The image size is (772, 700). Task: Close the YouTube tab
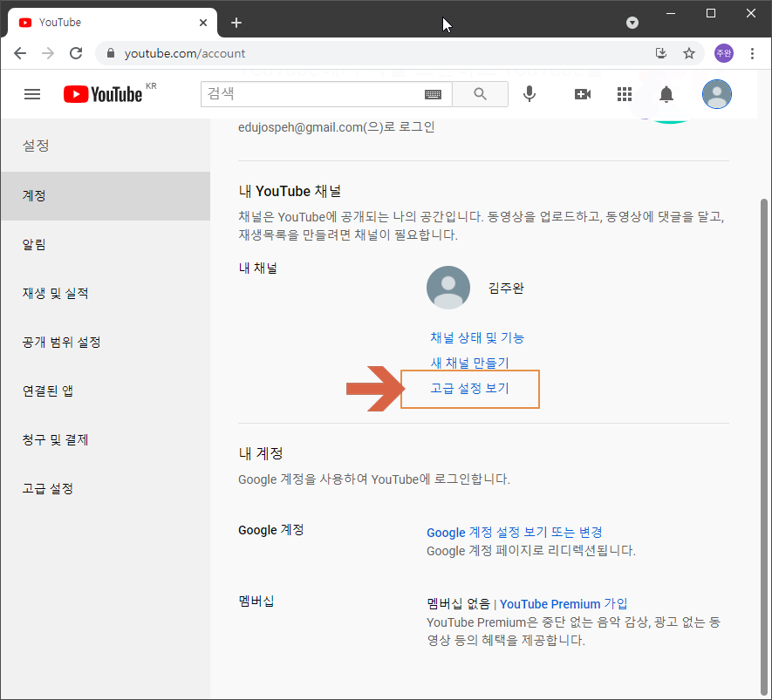pos(203,23)
